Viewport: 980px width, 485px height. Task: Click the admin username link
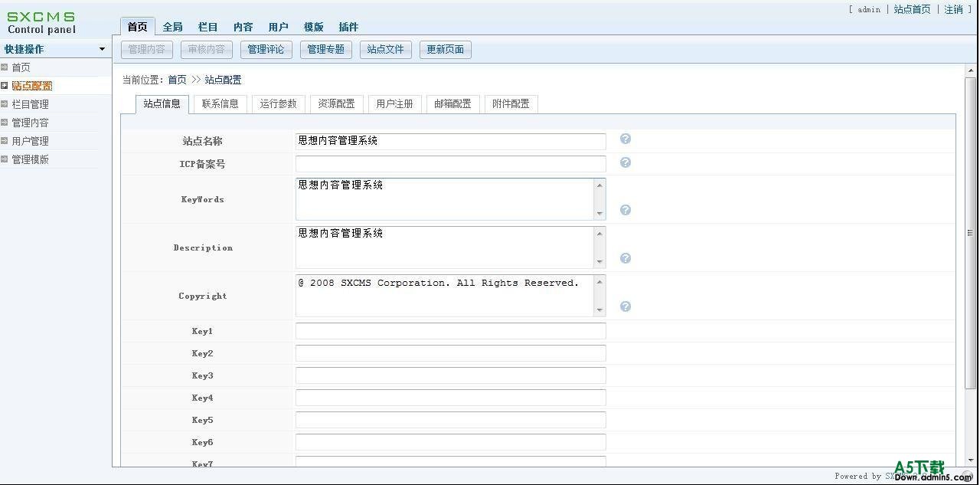(869, 9)
